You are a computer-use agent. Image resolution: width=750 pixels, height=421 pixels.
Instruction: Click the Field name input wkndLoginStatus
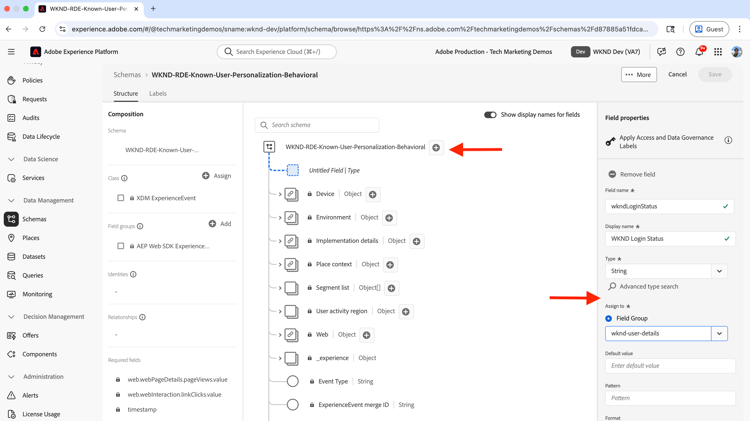click(670, 206)
